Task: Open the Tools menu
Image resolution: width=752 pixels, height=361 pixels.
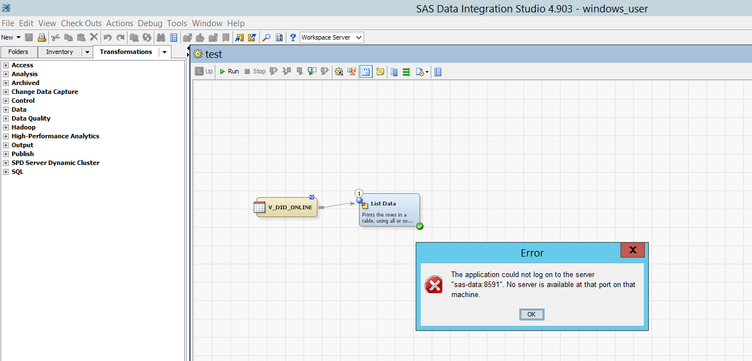Action: [x=177, y=23]
